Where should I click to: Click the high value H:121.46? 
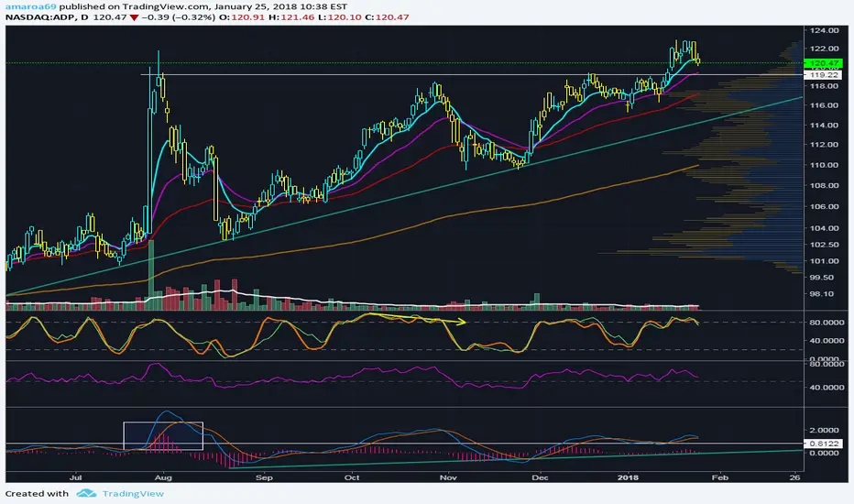(x=291, y=17)
